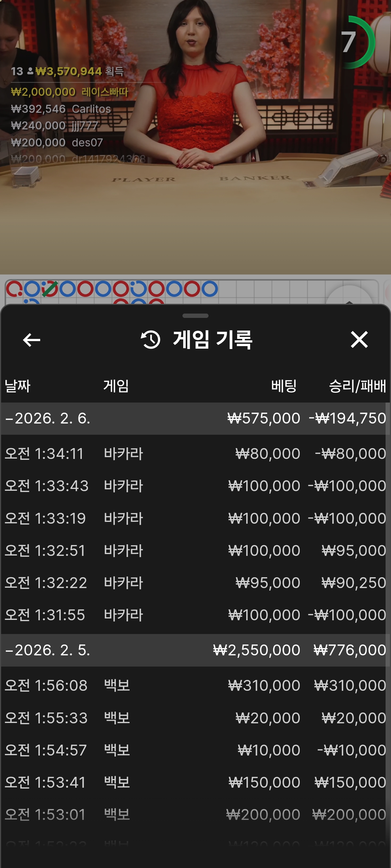Image resolution: width=391 pixels, height=868 pixels.
Task: Click the 날짜 column header
Action: (x=17, y=386)
